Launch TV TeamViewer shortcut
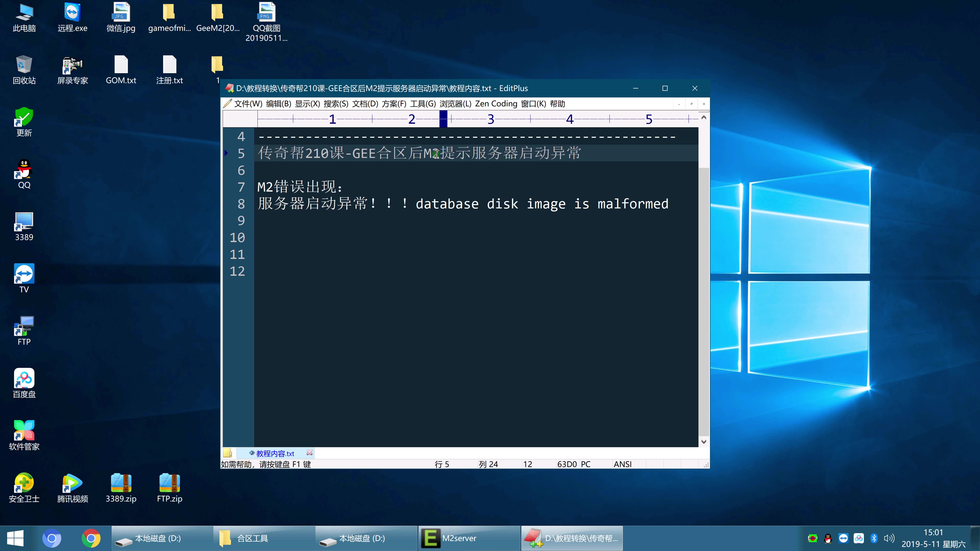This screenshot has height=551, width=980. click(x=24, y=279)
